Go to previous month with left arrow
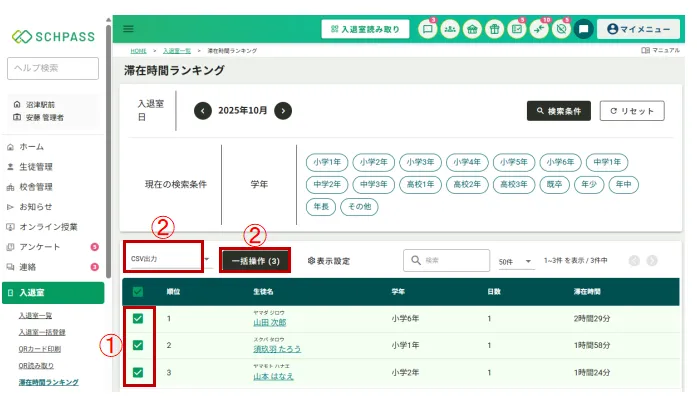Image resolution: width=697 pixels, height=408 pixels. [203, 111]
